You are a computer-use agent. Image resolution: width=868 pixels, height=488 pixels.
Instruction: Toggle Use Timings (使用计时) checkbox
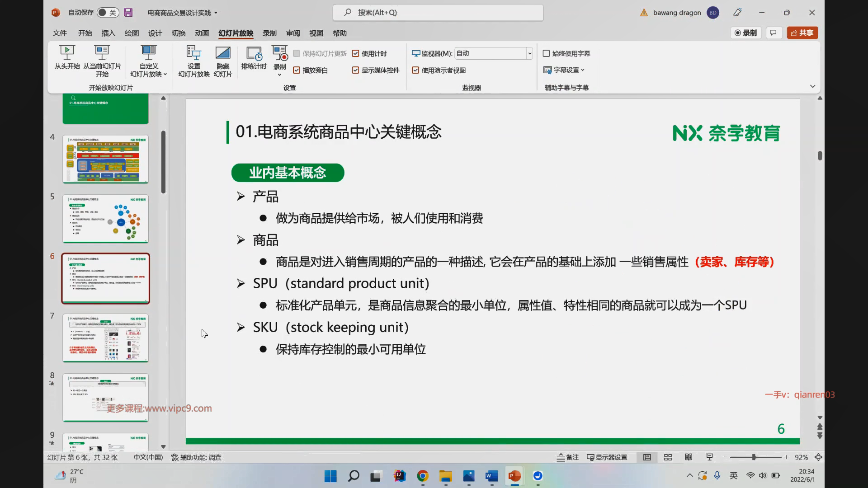356,54
